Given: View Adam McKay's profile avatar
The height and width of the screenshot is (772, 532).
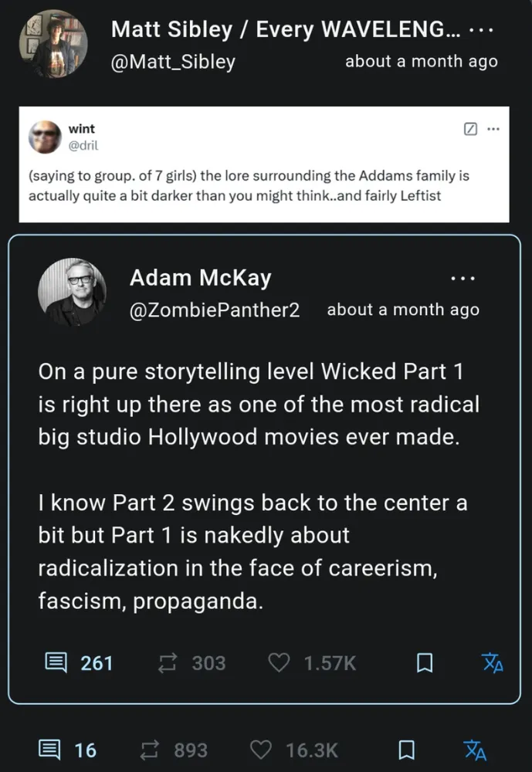Looking at the screenshot, I should coord(72,292).
